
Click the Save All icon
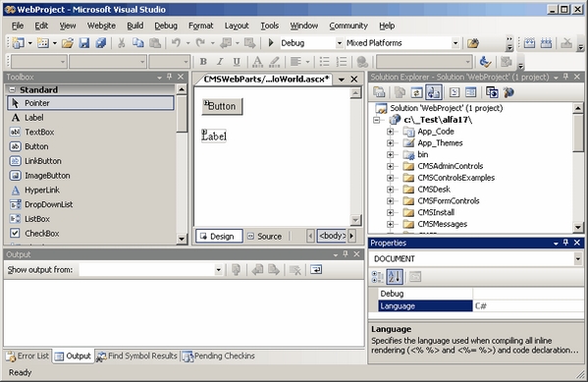100,43
